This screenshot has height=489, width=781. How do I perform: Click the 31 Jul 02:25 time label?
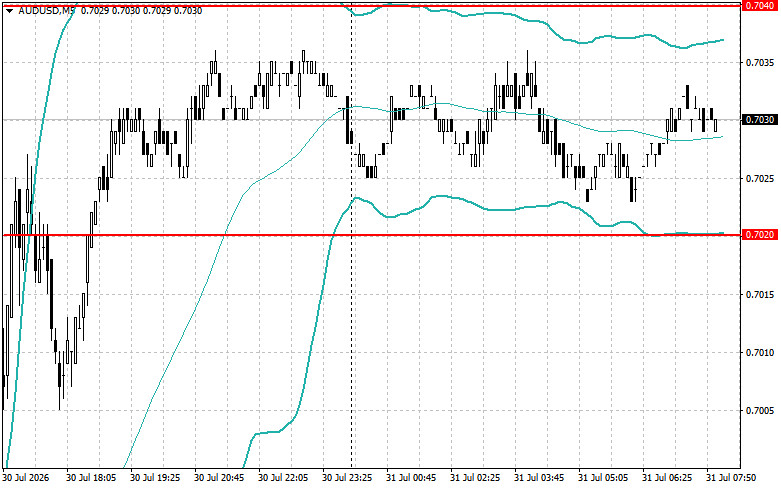click(475, 478)
